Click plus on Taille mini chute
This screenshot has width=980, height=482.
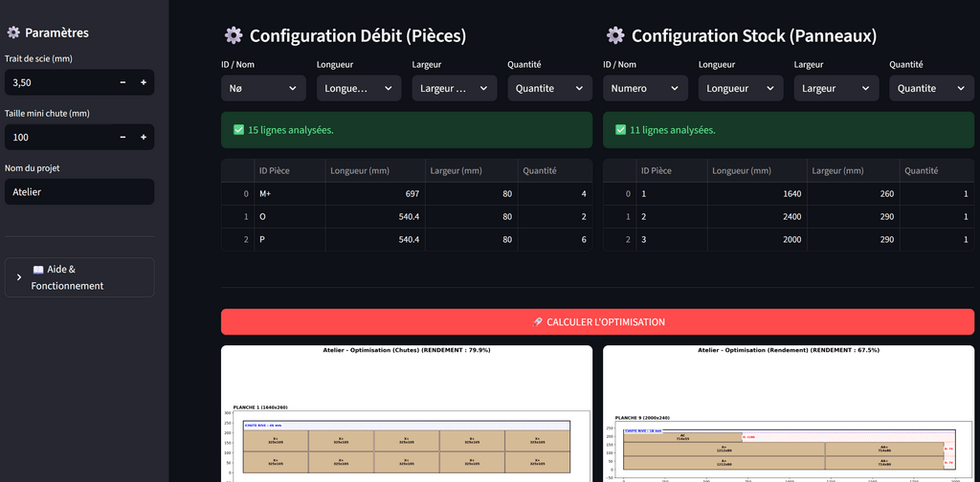point(144,137)
